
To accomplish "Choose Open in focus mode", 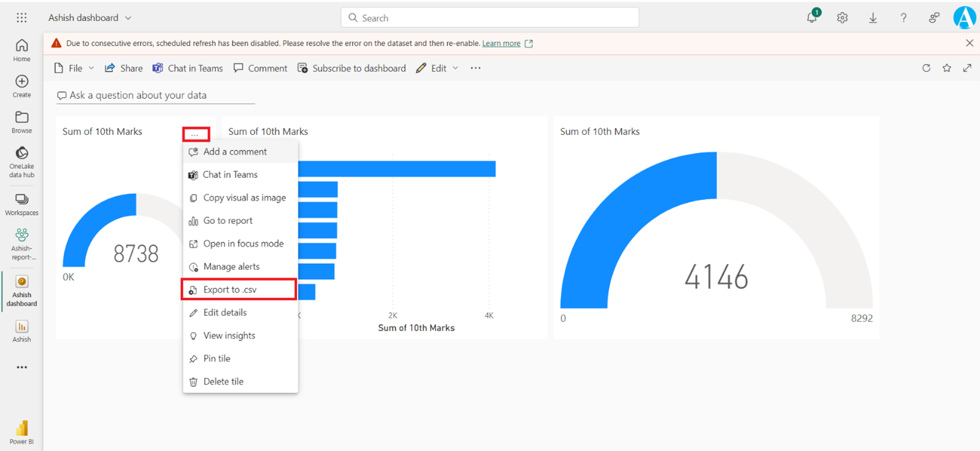I will coord(243,244).
